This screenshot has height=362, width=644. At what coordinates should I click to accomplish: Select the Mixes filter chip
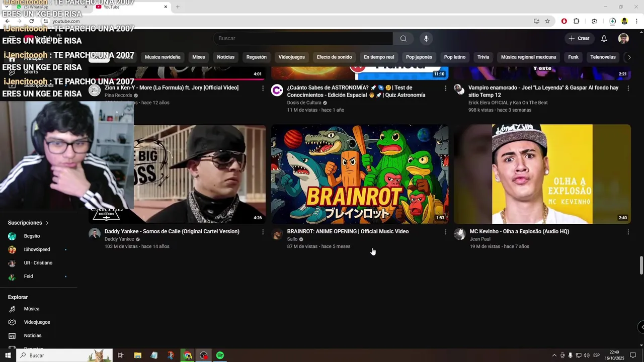199,57
